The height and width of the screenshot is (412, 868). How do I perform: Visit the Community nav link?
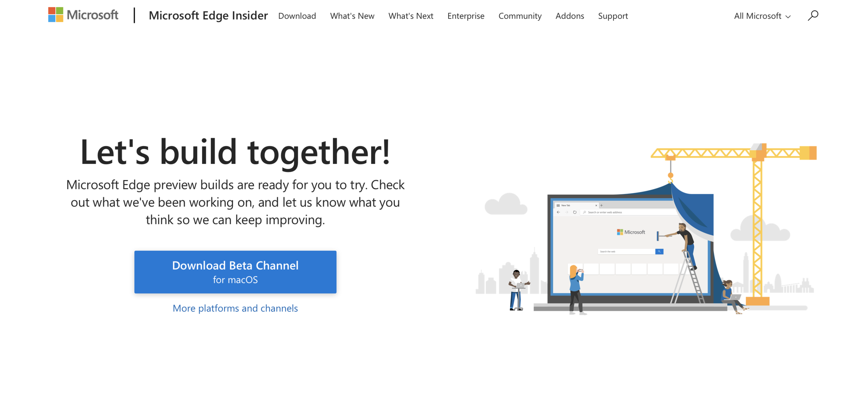coord(520,16)
